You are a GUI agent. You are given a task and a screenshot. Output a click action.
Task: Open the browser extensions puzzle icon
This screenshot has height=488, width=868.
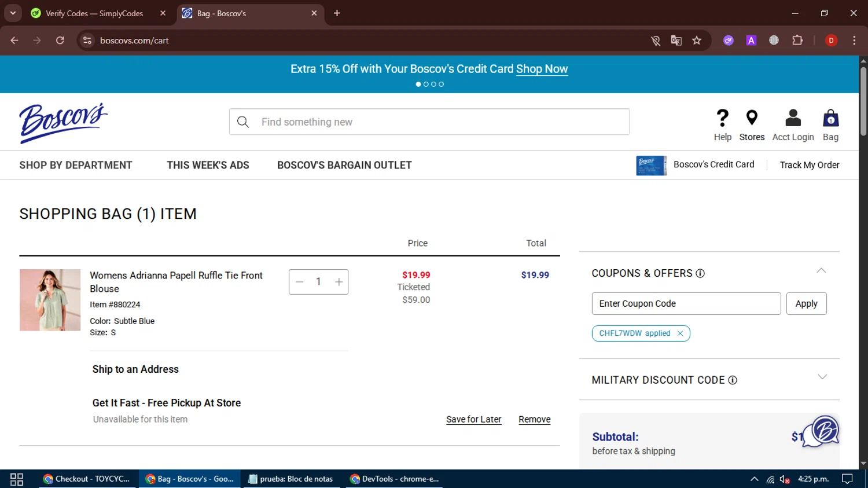point(797,41)
